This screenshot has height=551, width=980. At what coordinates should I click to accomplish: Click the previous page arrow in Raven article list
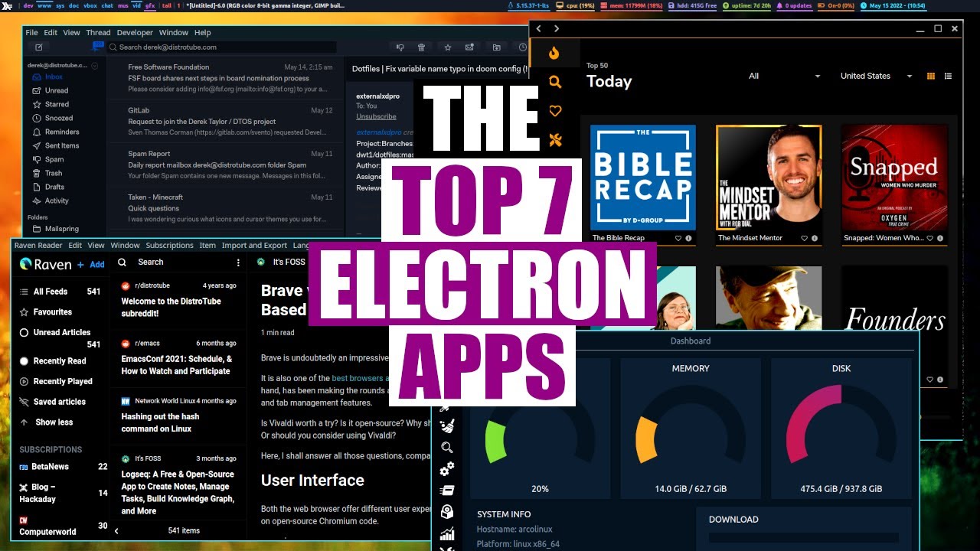[116, 530]
